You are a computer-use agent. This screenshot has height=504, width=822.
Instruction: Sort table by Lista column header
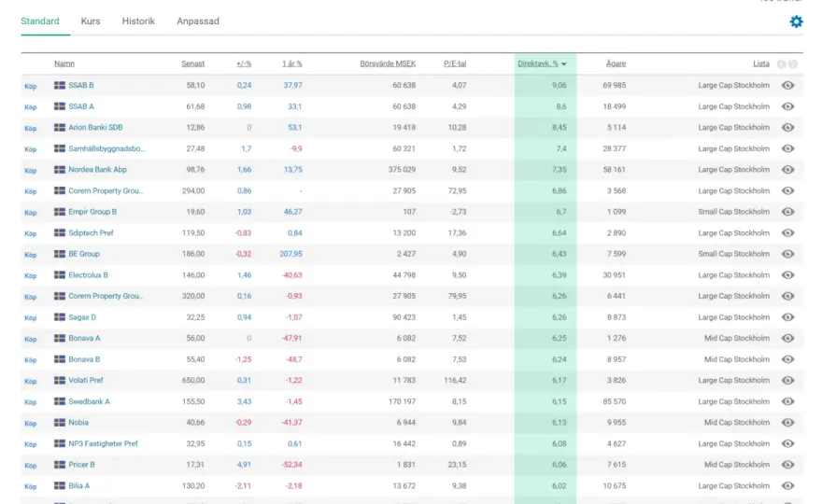(761, 63)
